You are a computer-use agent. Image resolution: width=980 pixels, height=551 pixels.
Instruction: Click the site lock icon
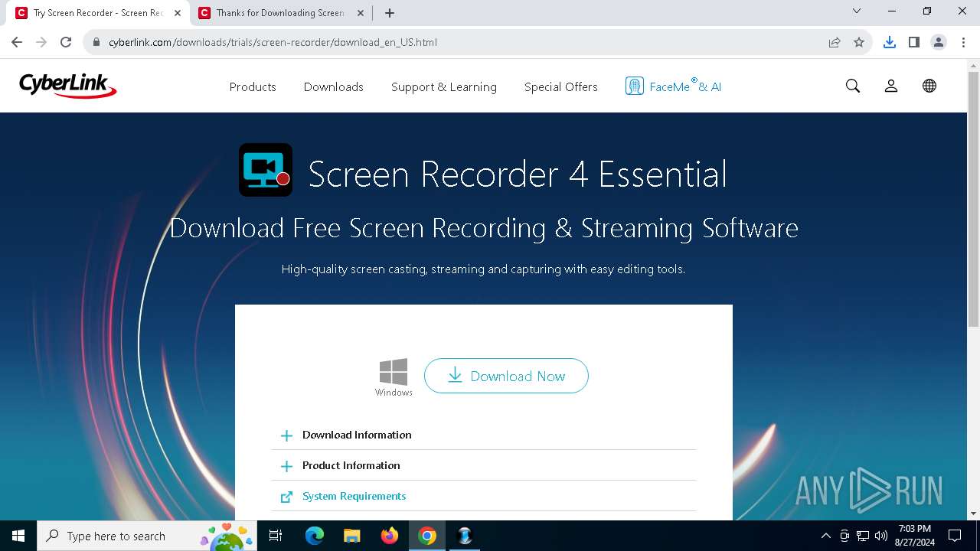point(96,42)
